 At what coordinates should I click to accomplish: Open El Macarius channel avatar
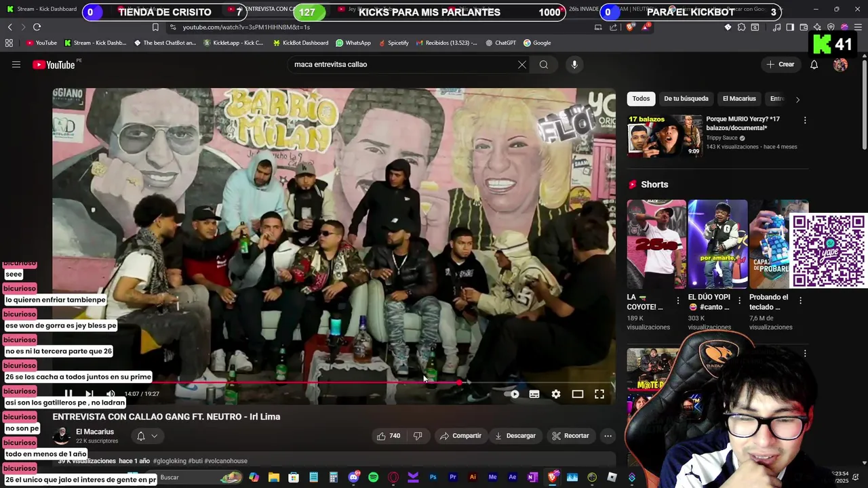[61, 436]
